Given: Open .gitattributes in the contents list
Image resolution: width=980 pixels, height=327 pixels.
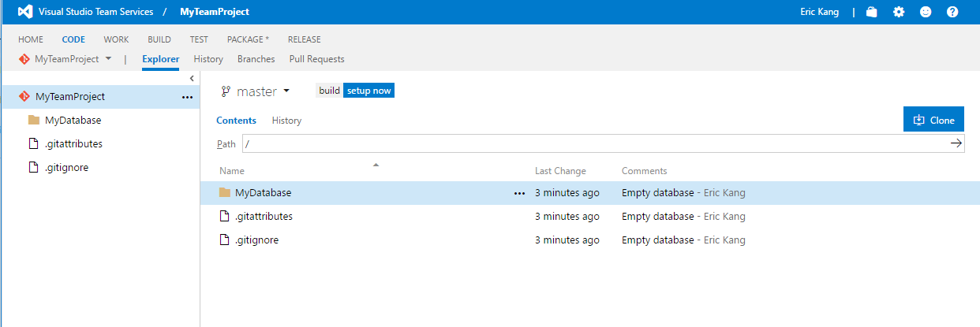Looking at the screenshot, I should [x=264, y=217].
